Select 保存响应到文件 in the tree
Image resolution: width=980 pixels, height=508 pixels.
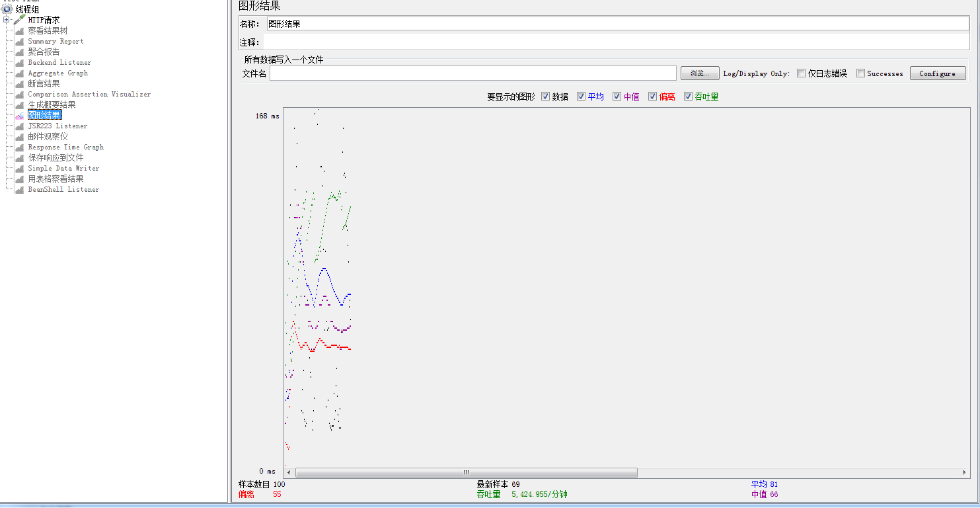click(x=56, y=158)
